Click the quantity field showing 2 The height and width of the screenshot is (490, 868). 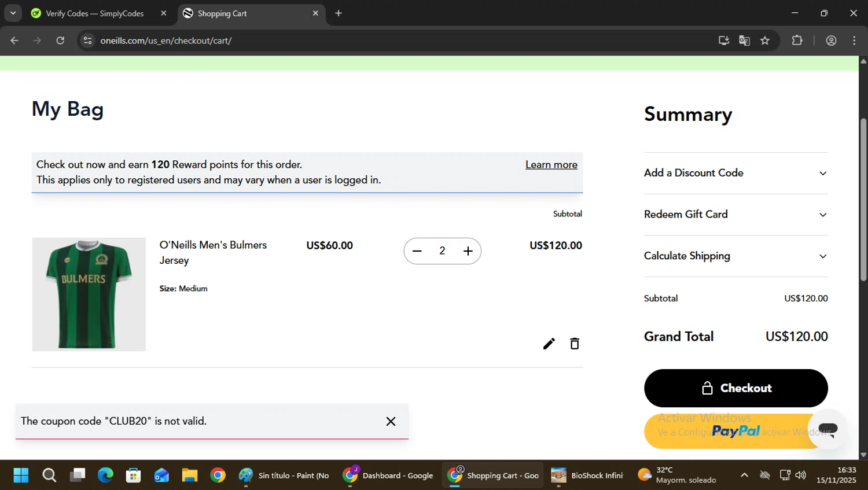pyautogui.click(x=442, y=251)
